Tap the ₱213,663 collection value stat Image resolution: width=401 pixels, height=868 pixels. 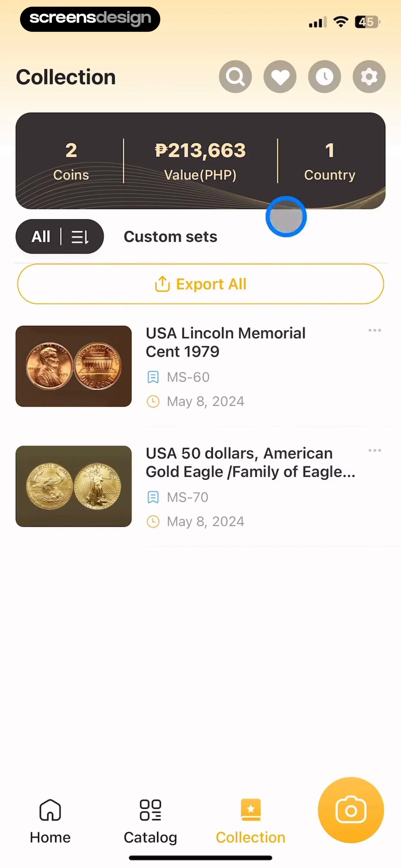coord(200,161)
